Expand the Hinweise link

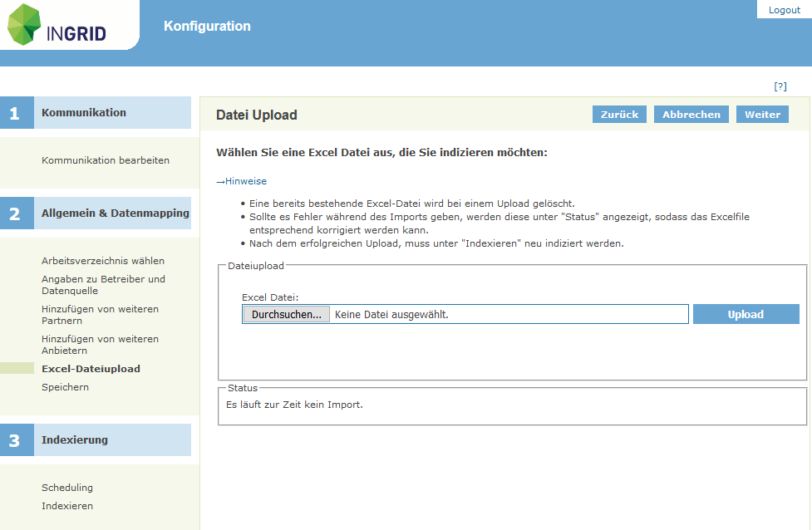(245, 181)
